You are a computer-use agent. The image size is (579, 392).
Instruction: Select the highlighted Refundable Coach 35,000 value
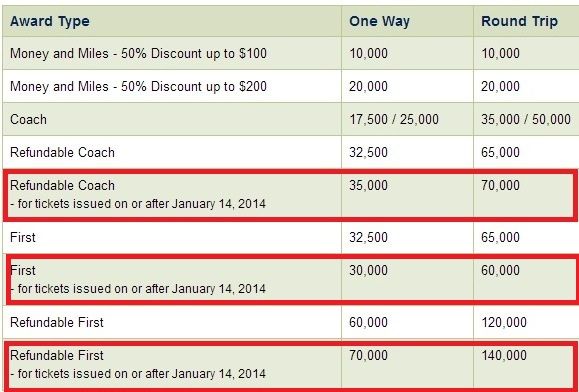pyautogui.click(x=369, y=185)
